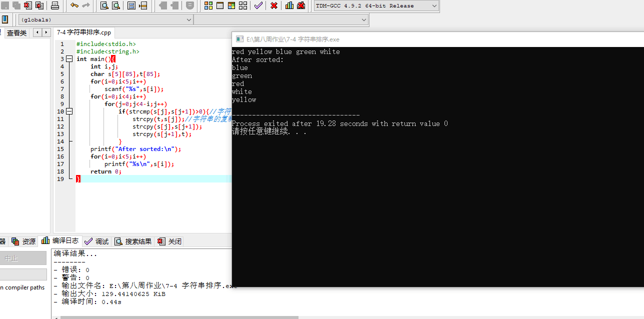Select the 7-4 字符串排序.cpp editor tab
Image resolution: width=644 pixels, height=319 pixels.
84,32
